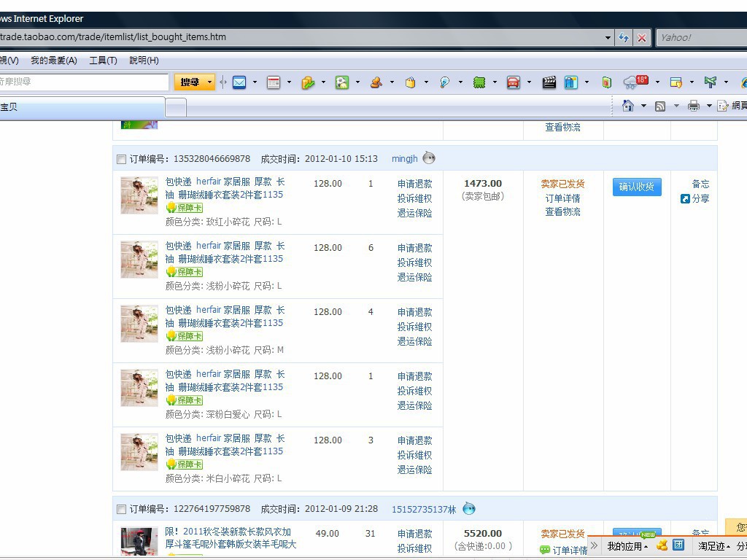The width and height of the screenshot is (747, 560).
Task: Expand 我的应用 menu in bottom bar
Action: pyautogui.click(x=627, y=546)
